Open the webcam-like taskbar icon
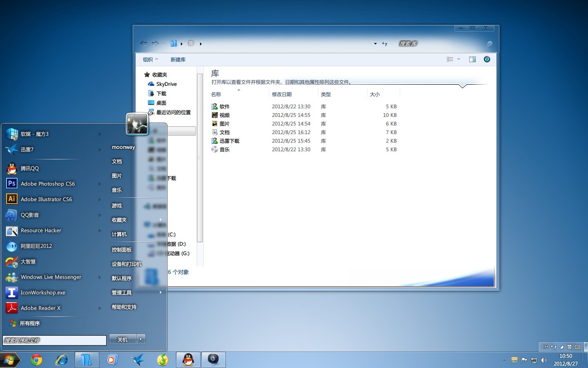588x368 pixels. (213, 360)
